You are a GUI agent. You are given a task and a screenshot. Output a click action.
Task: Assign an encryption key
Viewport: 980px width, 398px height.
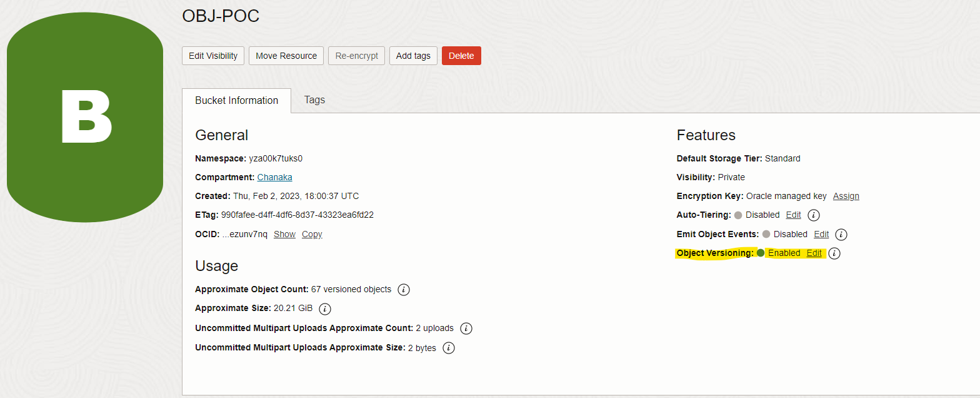(x=846, y=196)
